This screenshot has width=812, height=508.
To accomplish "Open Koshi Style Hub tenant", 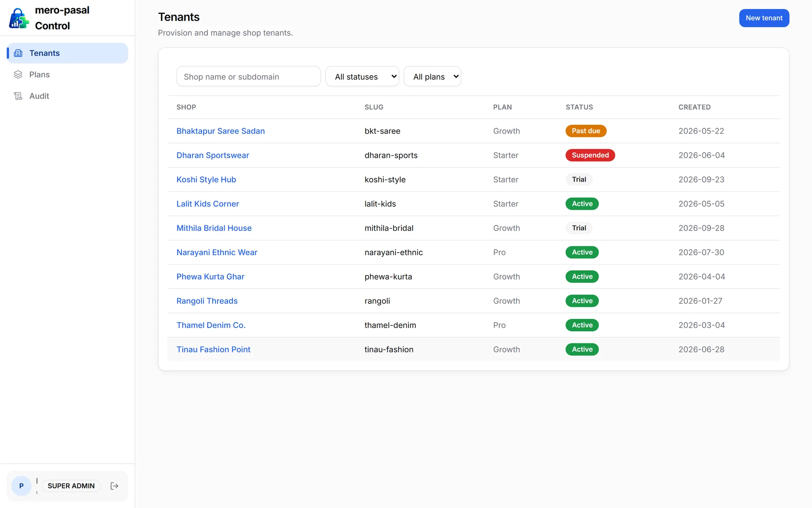I will pyautogui.click(x=206, y=180).
